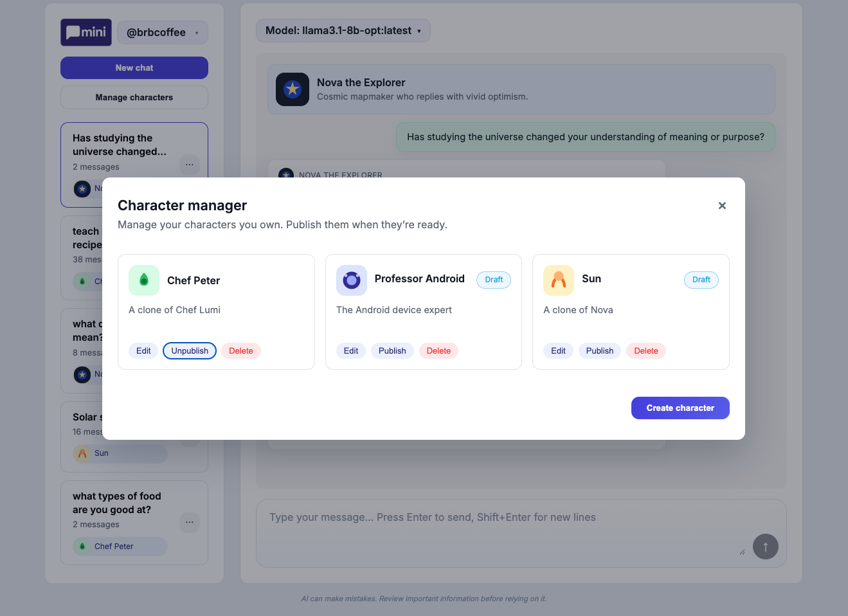Click the mini app logo icon
Image resolution: width=848 pixels, height=616 pixels.
coord(86,32)
